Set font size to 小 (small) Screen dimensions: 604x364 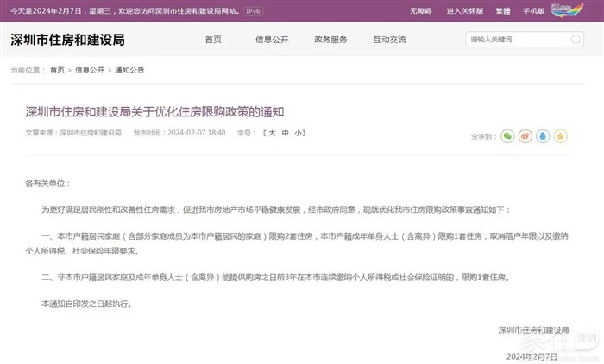coord(299,134)
